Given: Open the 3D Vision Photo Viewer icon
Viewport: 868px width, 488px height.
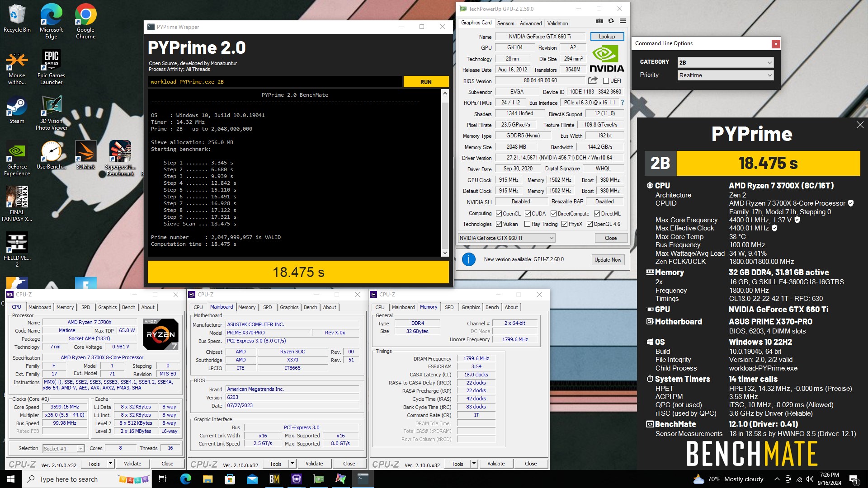Looking at the screenshot, I should (x=51, y=113).
